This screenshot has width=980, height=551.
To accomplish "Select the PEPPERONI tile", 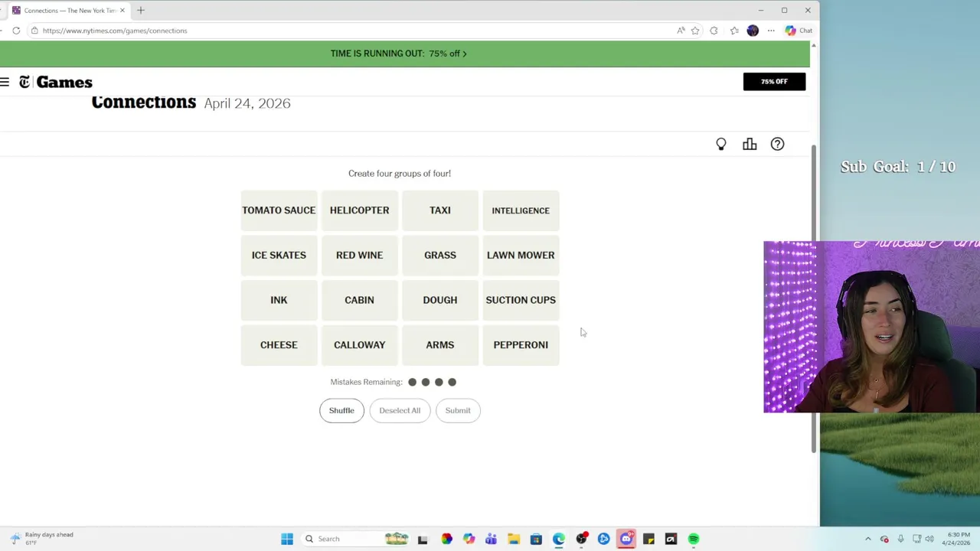I will coord(521,344).
